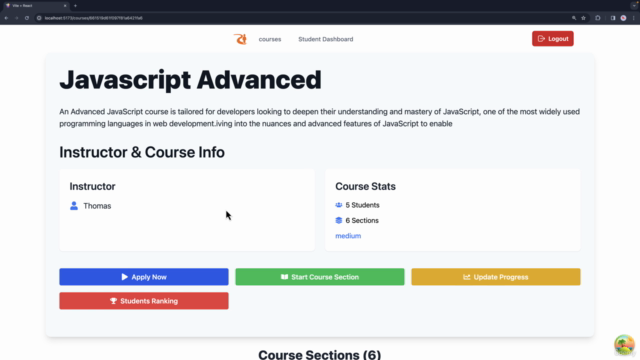Click the zoom magnifier icon in address bar
Image resolution: width=640 pixels, height=360 pixels.
pyautogui.click(x=574, y=18)
